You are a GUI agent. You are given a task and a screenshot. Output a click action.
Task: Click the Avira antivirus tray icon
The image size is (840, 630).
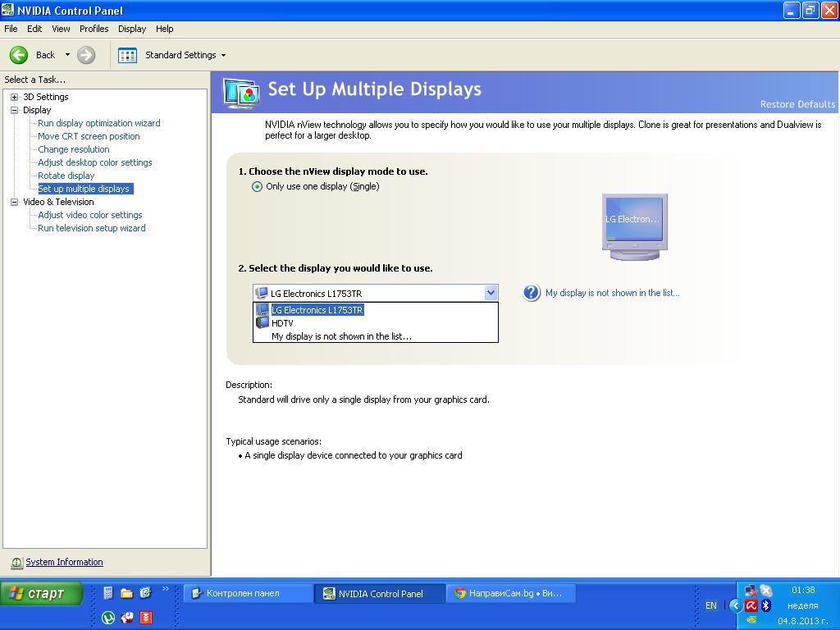point(751,605)
